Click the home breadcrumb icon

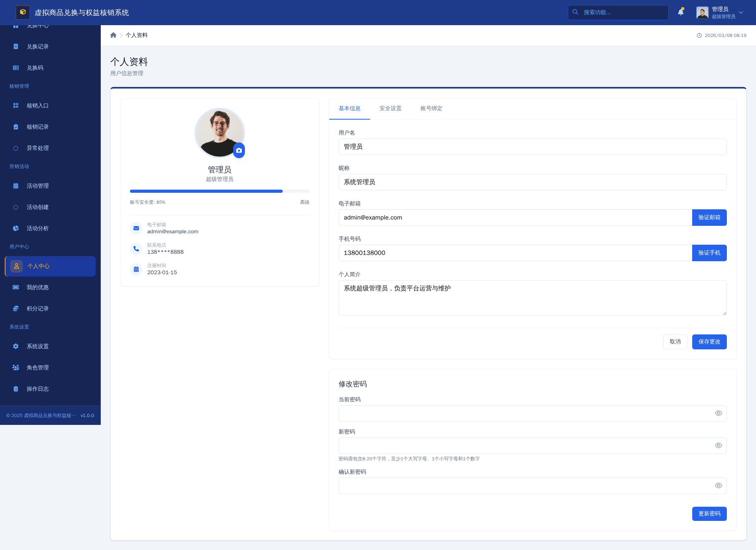click(113, 35)
